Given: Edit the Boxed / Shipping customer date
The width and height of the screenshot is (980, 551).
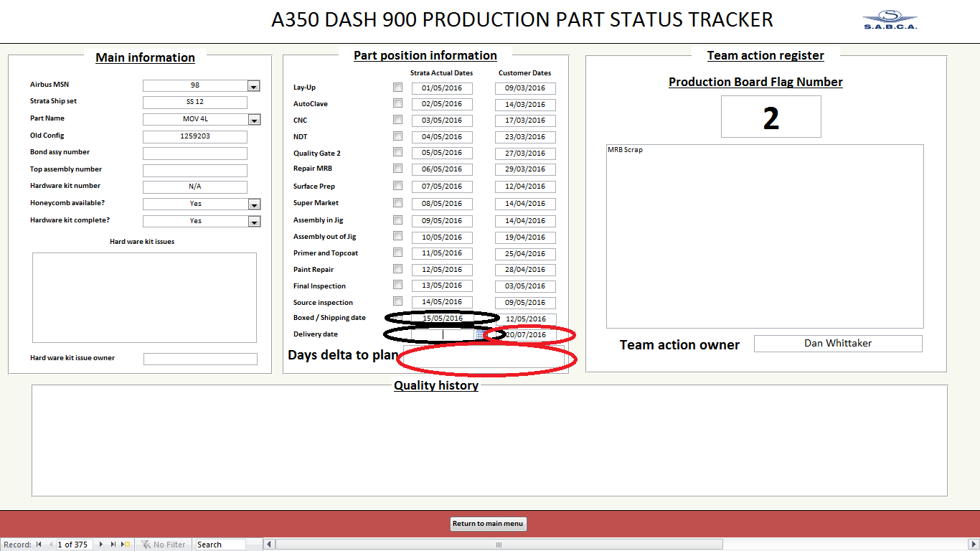Looking at the screenshot, I should tap(525, 319).
